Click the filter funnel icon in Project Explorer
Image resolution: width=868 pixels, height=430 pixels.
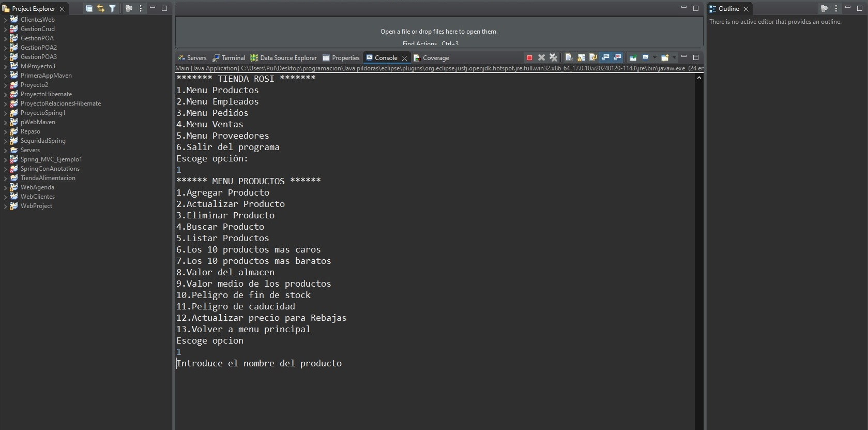pyautogui.click(x=112, y=9)
